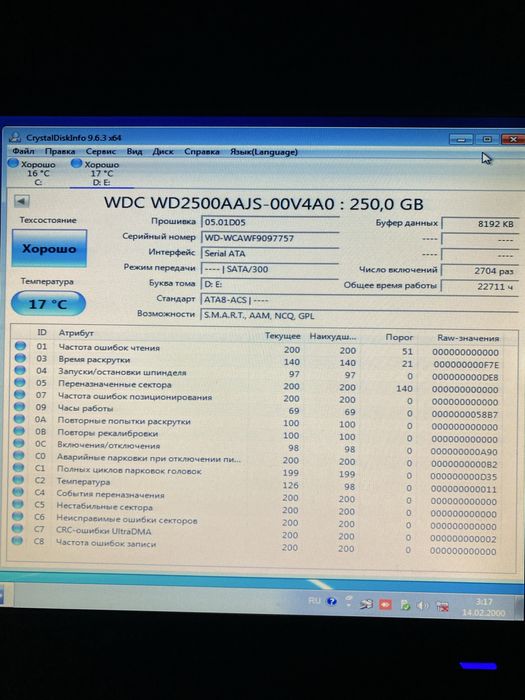
Task: Click status icon for Частота ошибок чтения
Action: pyautogui.click(x=20, y=346)
